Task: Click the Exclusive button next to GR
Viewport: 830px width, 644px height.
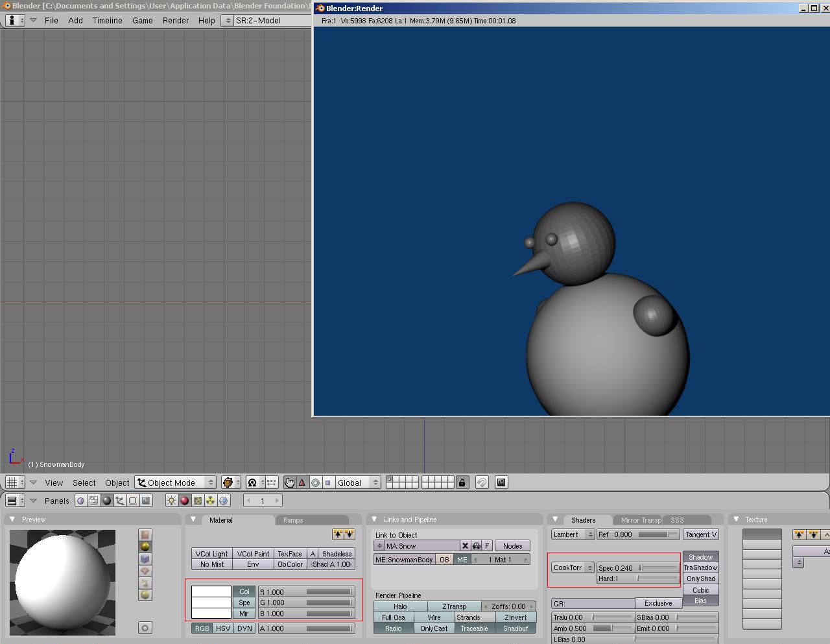Action: (658, 602)
